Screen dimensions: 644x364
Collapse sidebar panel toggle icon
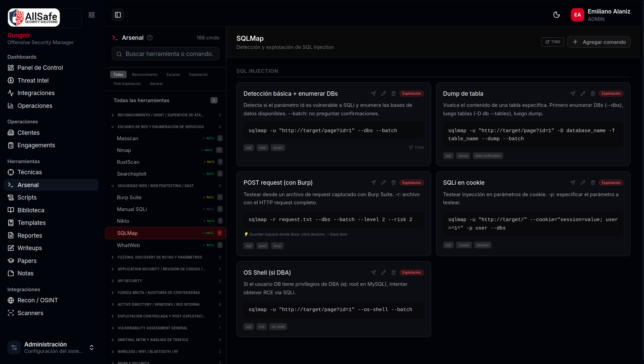118,15
